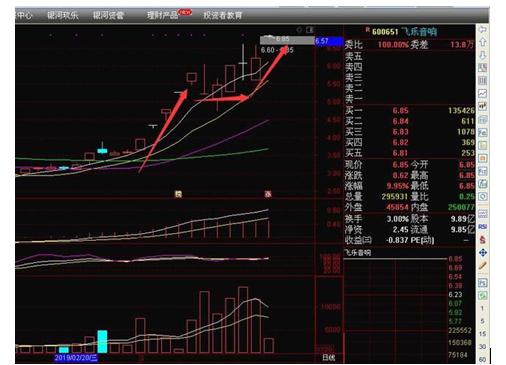Click the back arrow in right toolbar
Viewport: 506px width, 365px height.
click(x=482, y=30)
